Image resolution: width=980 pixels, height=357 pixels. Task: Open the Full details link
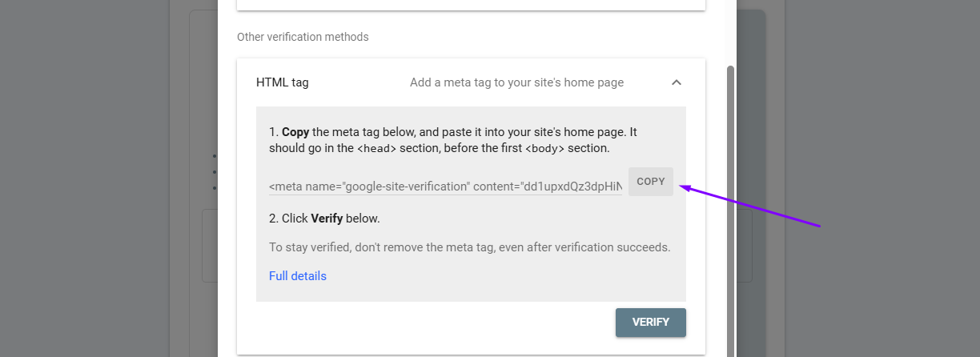coord(297,276)
